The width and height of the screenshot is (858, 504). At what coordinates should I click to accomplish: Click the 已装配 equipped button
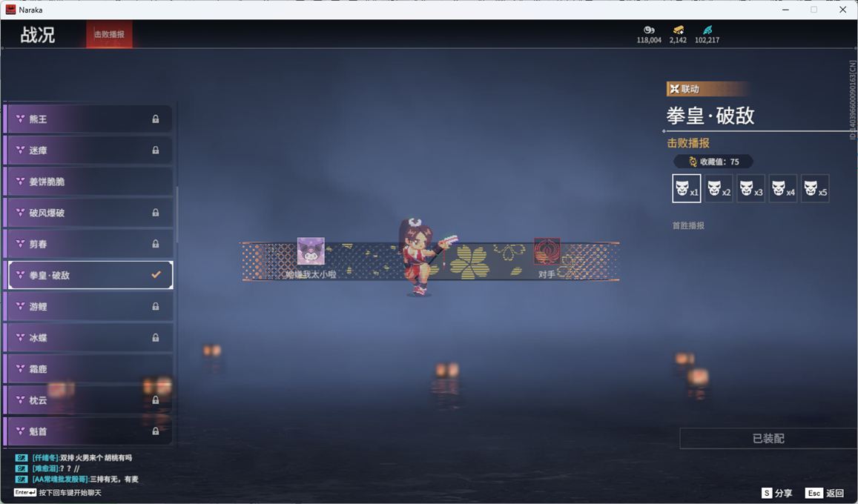(x=768, y=438)
